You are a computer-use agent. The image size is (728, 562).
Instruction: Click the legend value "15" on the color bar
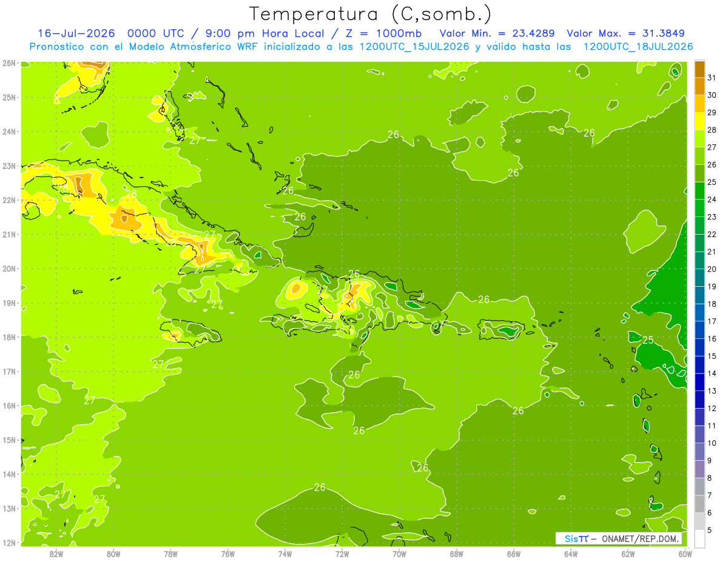[x=712, y=356]
